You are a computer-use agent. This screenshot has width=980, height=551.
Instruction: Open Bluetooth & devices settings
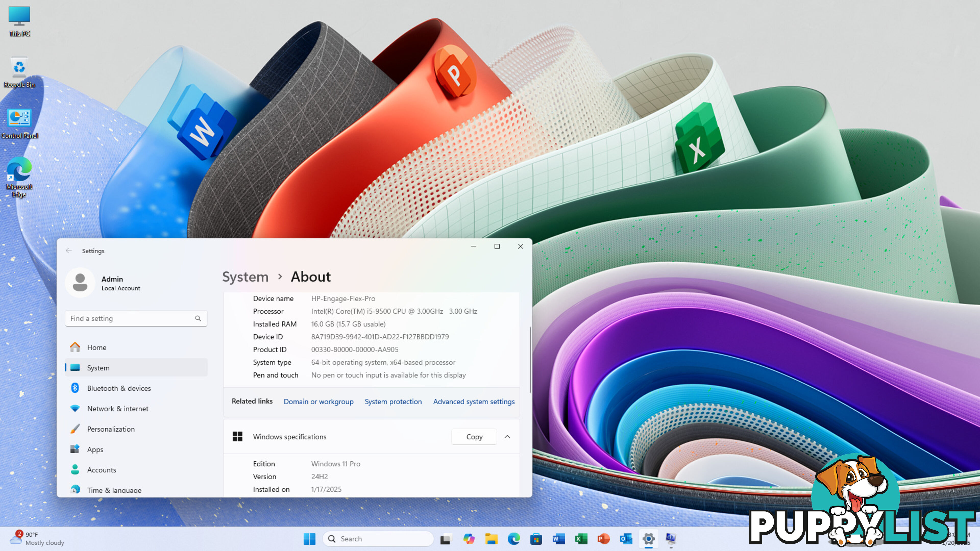click(x=136, y=388)
